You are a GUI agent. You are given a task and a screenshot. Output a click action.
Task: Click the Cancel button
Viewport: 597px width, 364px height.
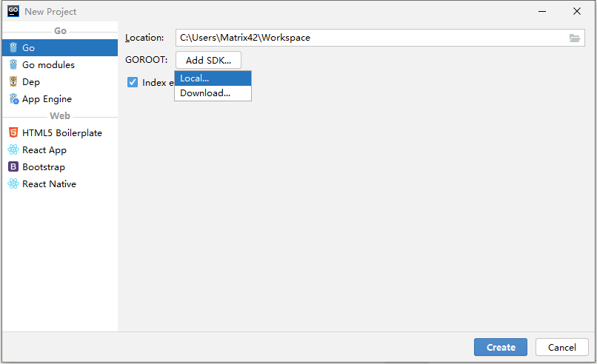[x=562, y=347]
